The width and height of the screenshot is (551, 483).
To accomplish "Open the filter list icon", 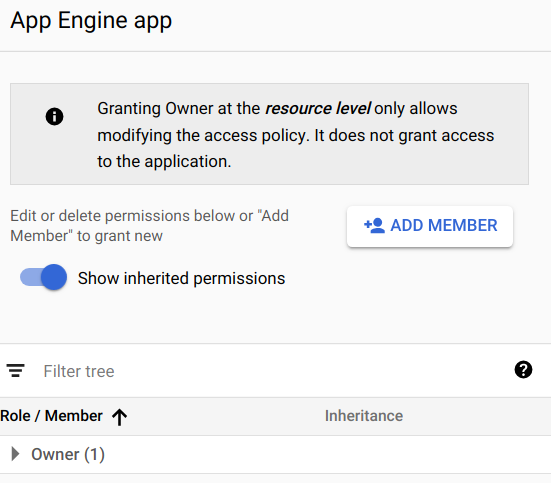I will tap(15, 371).
